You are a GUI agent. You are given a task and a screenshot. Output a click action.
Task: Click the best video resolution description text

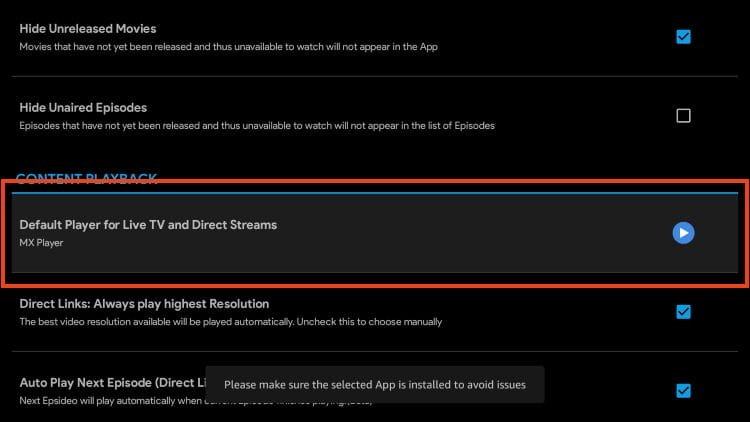click(231, 322)
